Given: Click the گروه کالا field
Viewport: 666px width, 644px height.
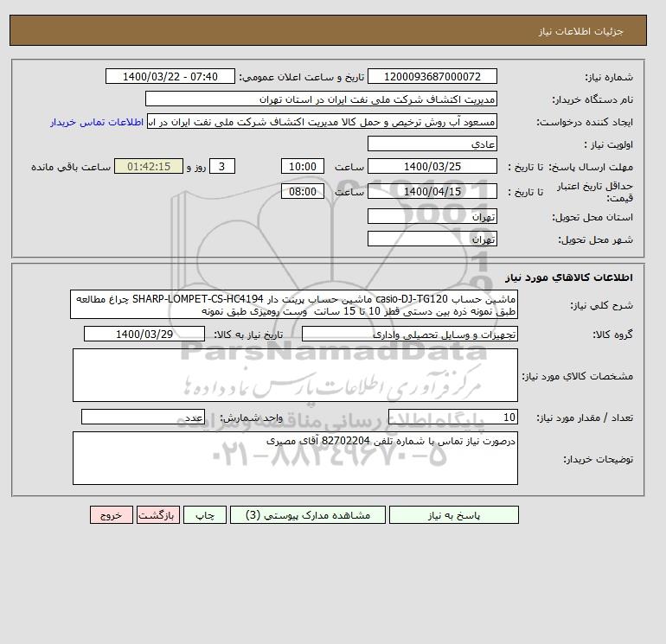Looking at the screenshot, I should click(409, 334).
